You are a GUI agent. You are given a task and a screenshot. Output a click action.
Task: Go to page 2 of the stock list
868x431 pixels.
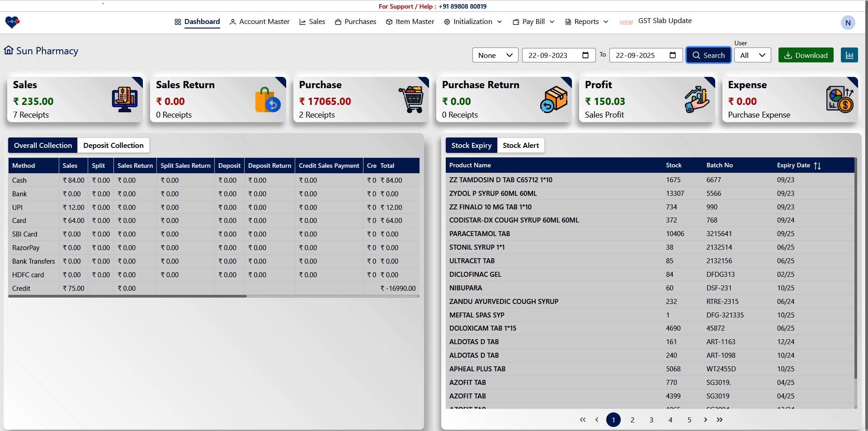click(x=632, y=420)
